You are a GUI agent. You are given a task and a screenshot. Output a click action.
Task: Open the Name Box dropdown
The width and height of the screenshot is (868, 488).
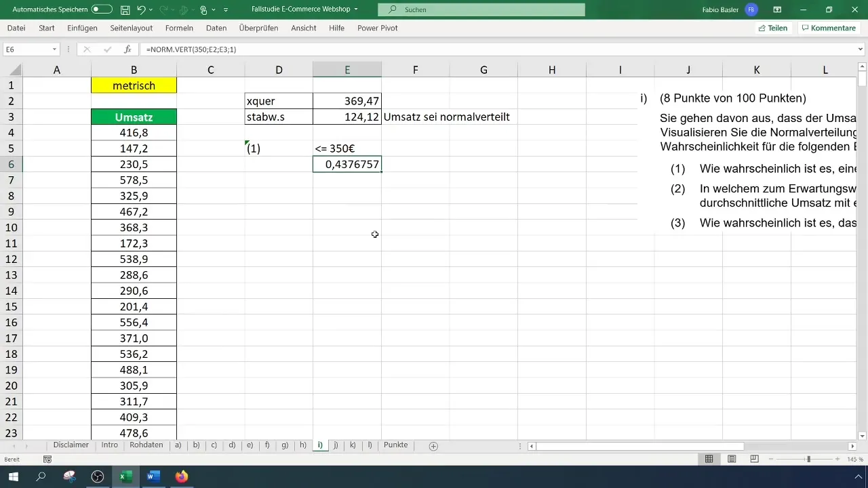coord(54,49)
